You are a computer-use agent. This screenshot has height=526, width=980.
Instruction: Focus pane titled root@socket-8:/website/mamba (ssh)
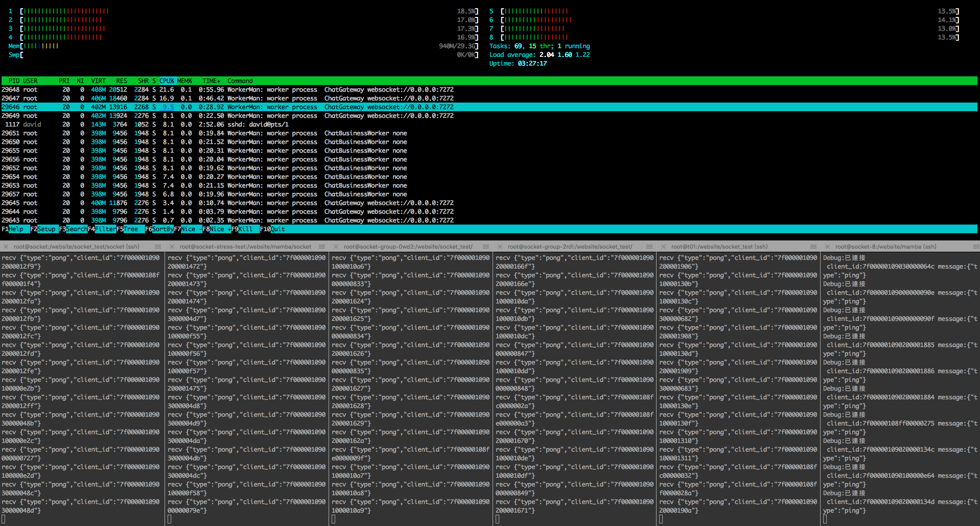(886, 247)
